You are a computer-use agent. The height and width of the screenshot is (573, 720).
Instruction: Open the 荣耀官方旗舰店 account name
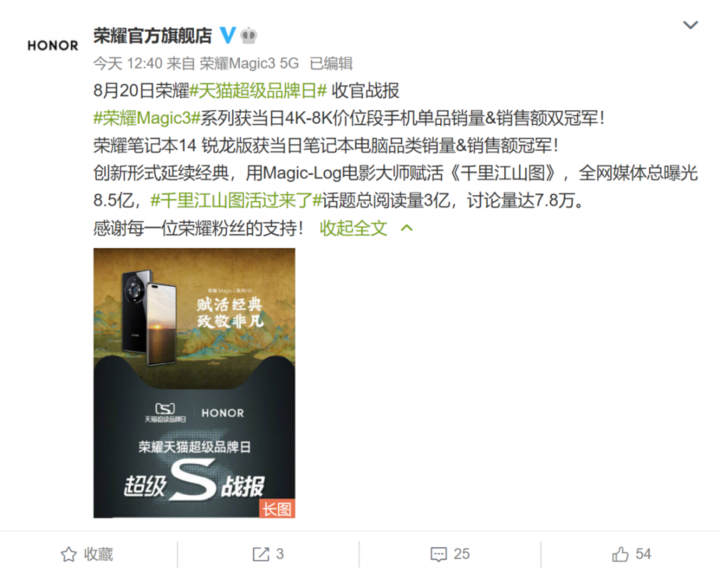(152, 35)
